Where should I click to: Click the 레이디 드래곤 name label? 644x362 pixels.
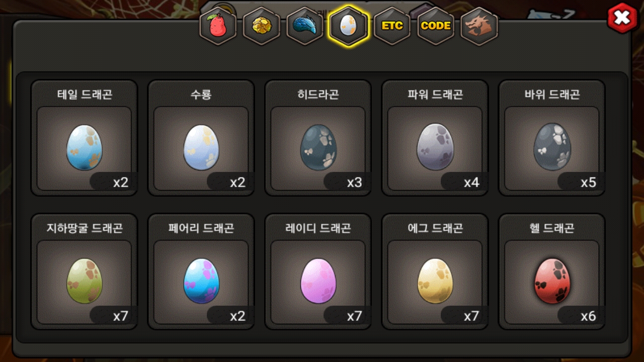[x=318, y=228]
